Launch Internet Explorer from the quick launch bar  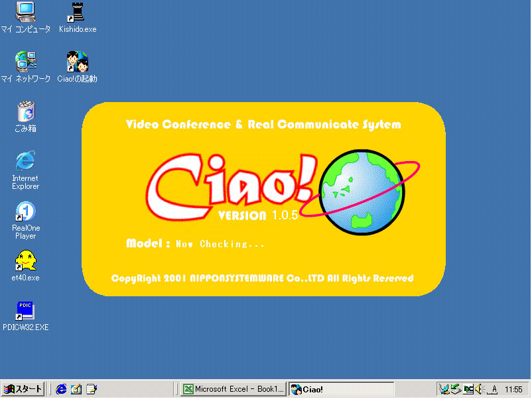(x=62, y=389)
